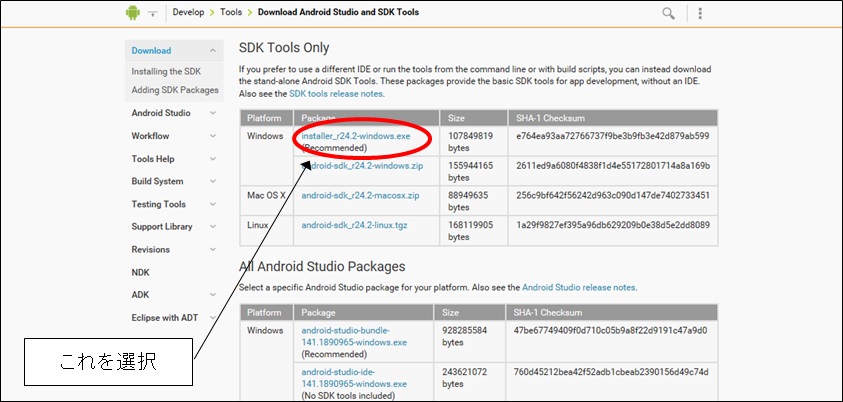Select checksum 47be67749409f0d710c05b9a8f22d9191c47a9d0
Image resolution: width=843 pixels, height=402 pixels.
611,331
